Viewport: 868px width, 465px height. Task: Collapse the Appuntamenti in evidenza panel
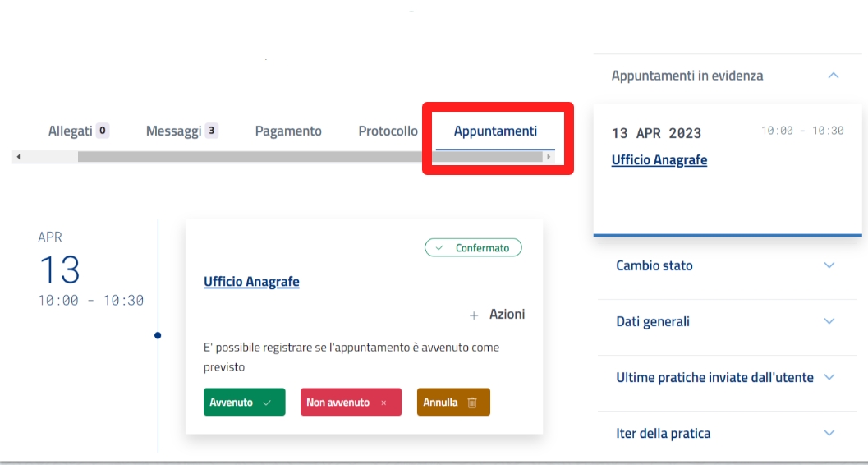(x=833, y=76)
